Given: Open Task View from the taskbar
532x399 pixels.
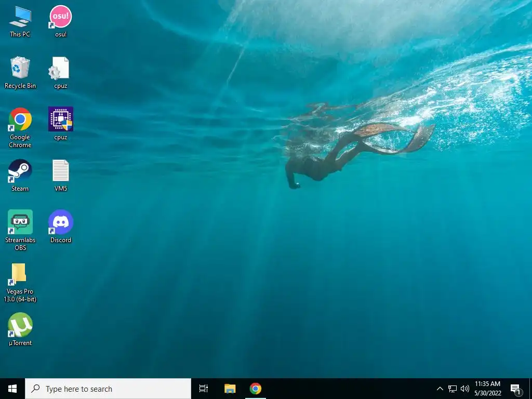Looking at the screenshot, I should [x=204, y=389].
